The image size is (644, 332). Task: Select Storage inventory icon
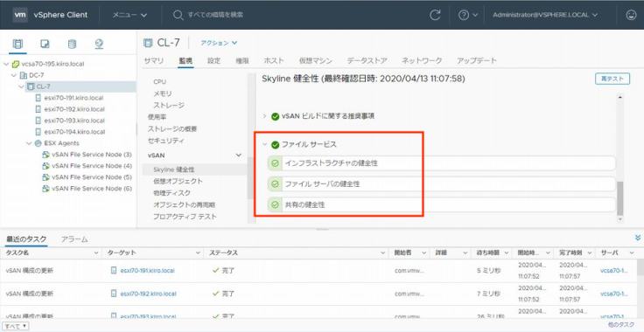[x=72, y=44]
